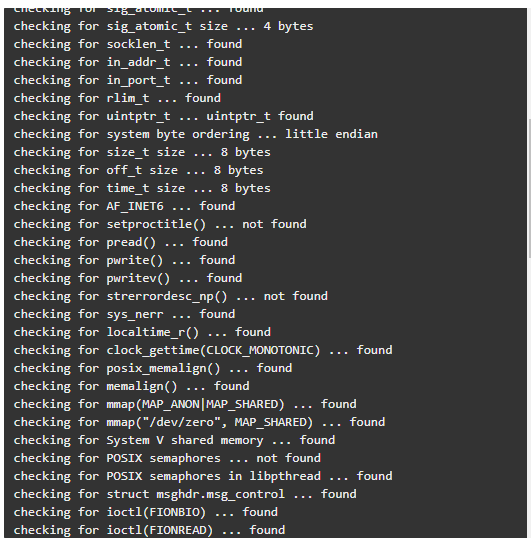Click the 'pwritev() ... found' line
The image size is (531, 543).
click(x=128, y=279)
